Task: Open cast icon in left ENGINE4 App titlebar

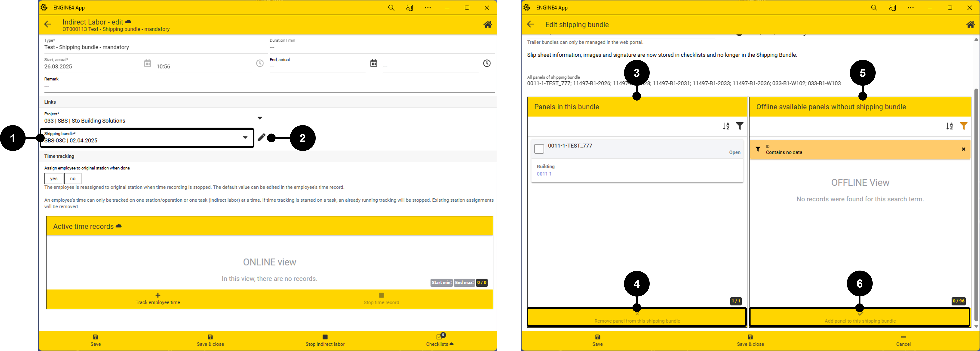Action: tap(410, 8)
